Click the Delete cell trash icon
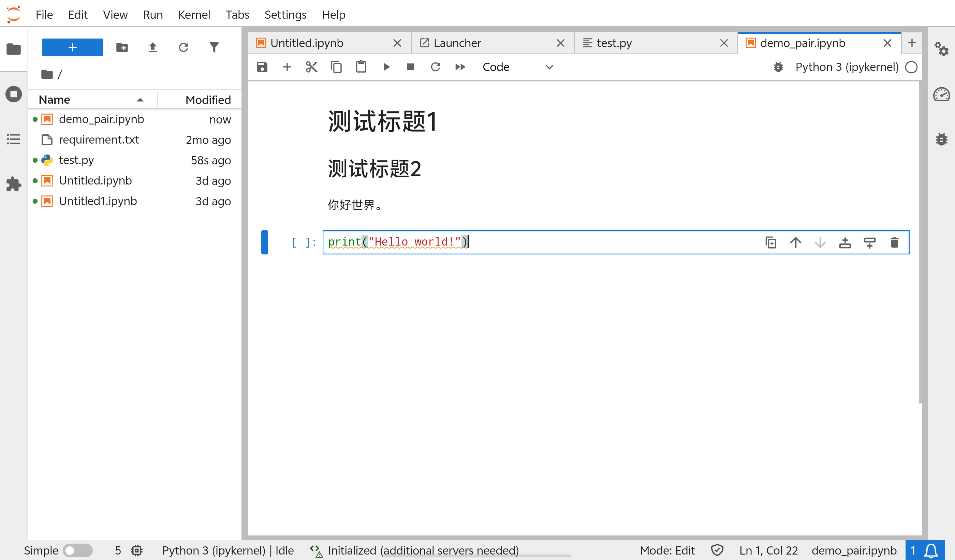 [894, 242]
